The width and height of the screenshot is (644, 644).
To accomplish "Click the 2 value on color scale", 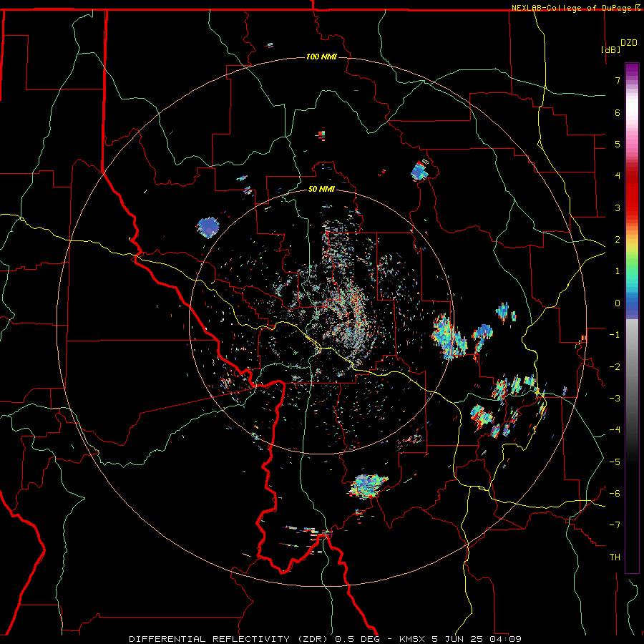I will 618,240.
